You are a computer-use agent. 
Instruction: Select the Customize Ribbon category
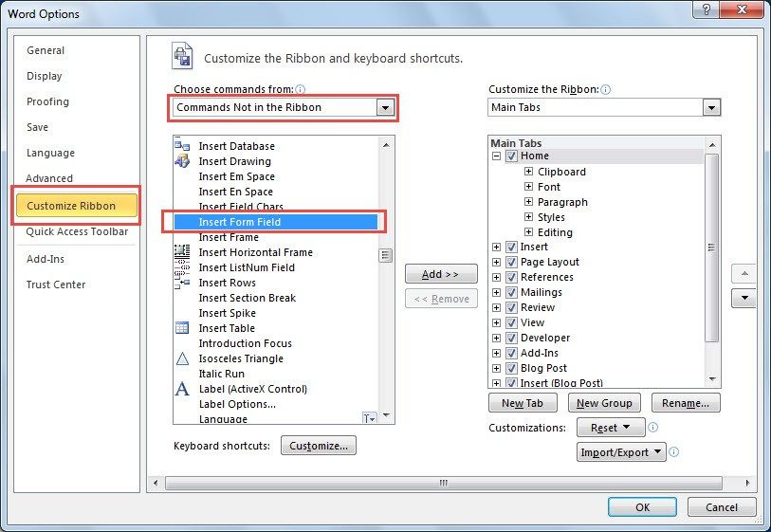76,206
